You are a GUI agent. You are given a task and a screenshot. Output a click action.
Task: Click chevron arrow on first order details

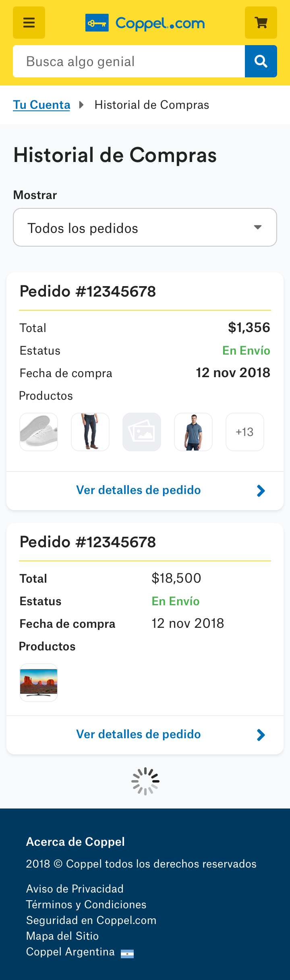[261, 491]
